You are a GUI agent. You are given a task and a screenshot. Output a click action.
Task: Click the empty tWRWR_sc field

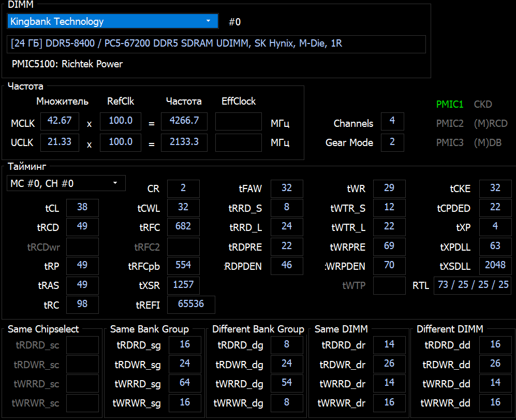(x=82, y=403)
